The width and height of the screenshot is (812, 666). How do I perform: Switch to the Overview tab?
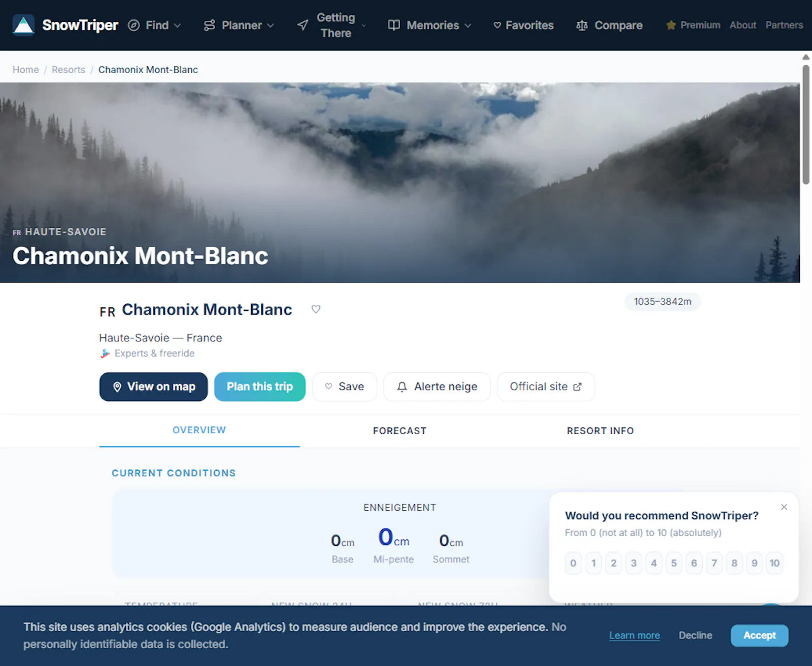pos(199,430)
